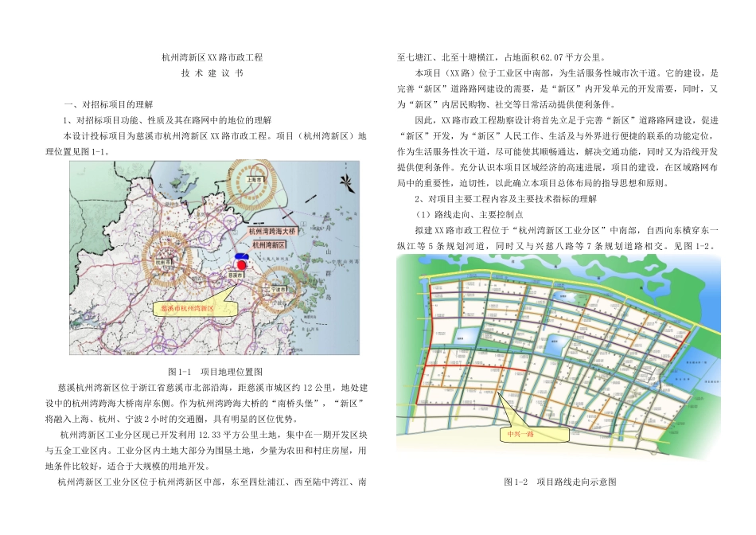
Task: Click the route plan map figure
Action: 559,357
